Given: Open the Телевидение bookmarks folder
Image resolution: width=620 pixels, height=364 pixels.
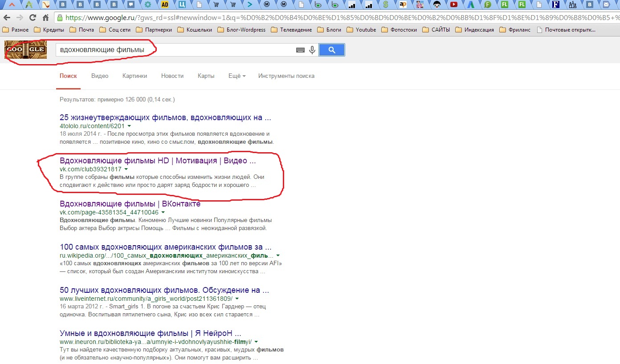Looking at the screenshot, I should (x=292, y=30).
